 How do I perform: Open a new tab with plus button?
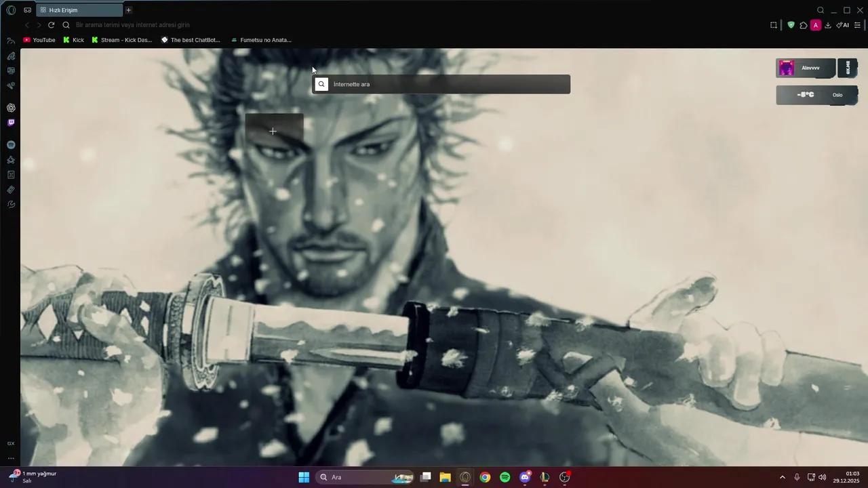pos(128,10)
